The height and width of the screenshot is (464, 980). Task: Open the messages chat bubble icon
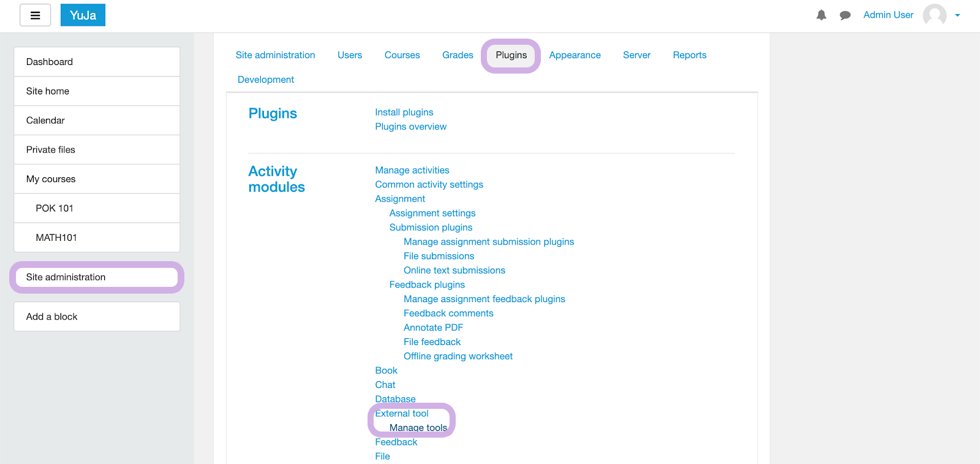845,15
